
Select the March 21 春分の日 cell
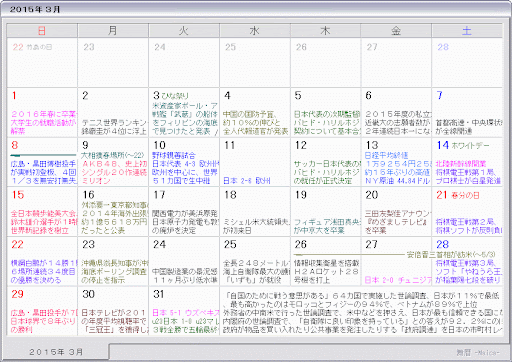(x=467, y=211)
